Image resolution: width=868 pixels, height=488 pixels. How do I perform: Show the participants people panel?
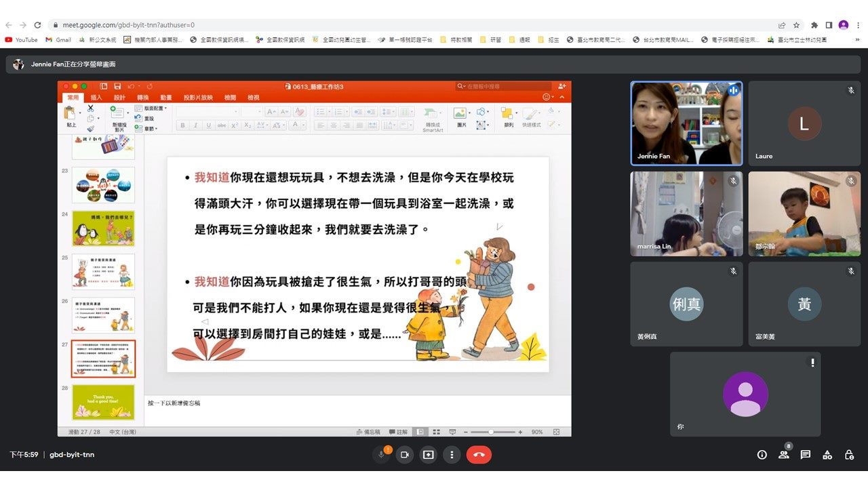click(x=783, y=455)
